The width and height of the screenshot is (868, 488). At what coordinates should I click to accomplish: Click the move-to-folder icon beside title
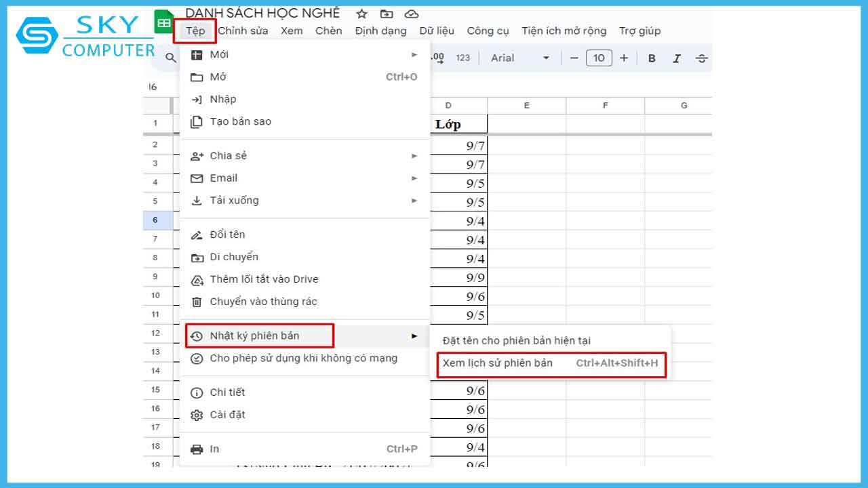click(x=387, y=14)
